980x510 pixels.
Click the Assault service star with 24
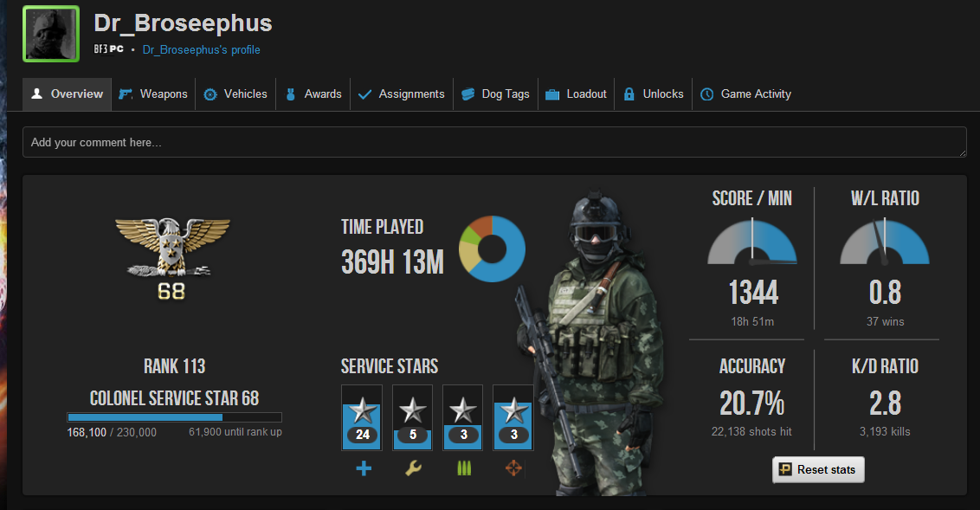coord(362,417)
